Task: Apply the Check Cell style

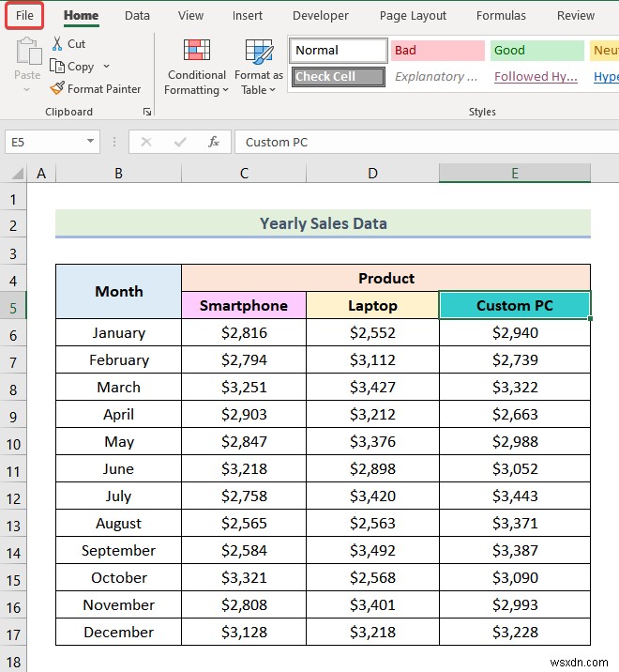Action: coord(338,77)
